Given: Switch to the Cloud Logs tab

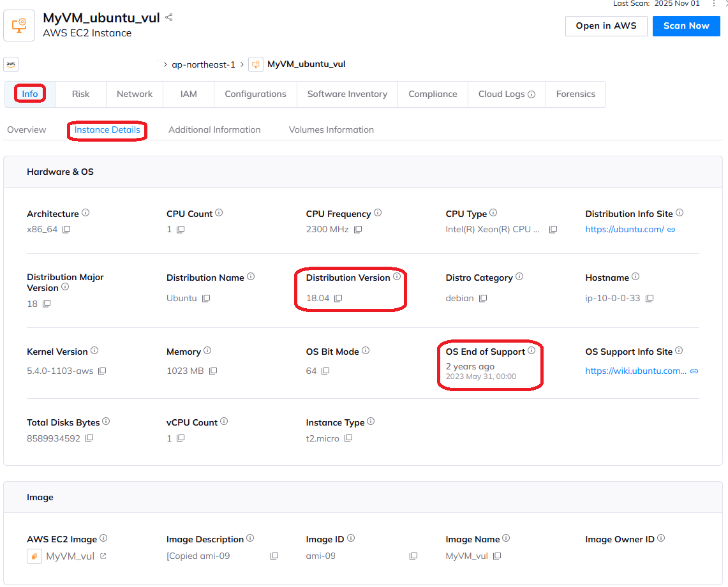Looking at the screenshot, I should [507, 94].
